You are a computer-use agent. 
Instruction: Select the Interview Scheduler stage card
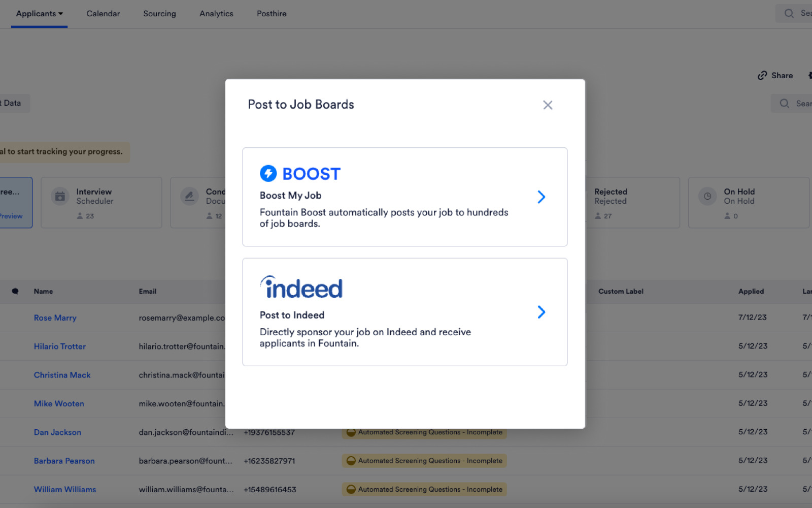point(101,202)
